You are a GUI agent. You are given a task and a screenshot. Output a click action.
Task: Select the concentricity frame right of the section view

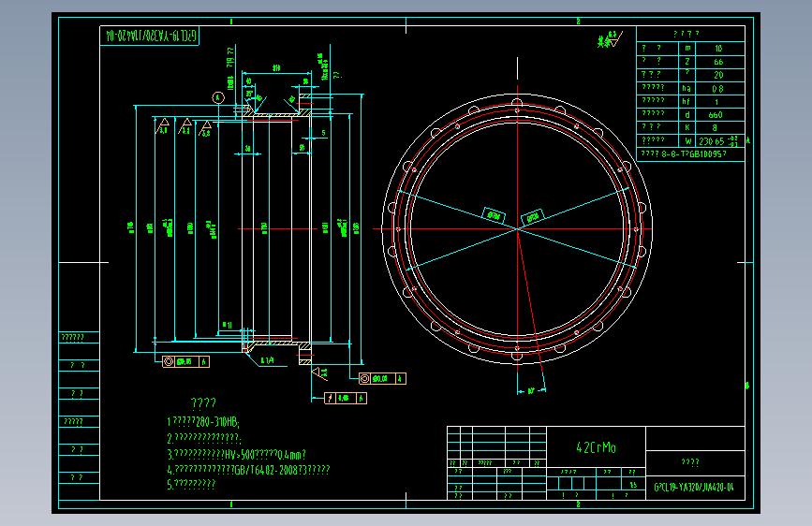[382, 379]
